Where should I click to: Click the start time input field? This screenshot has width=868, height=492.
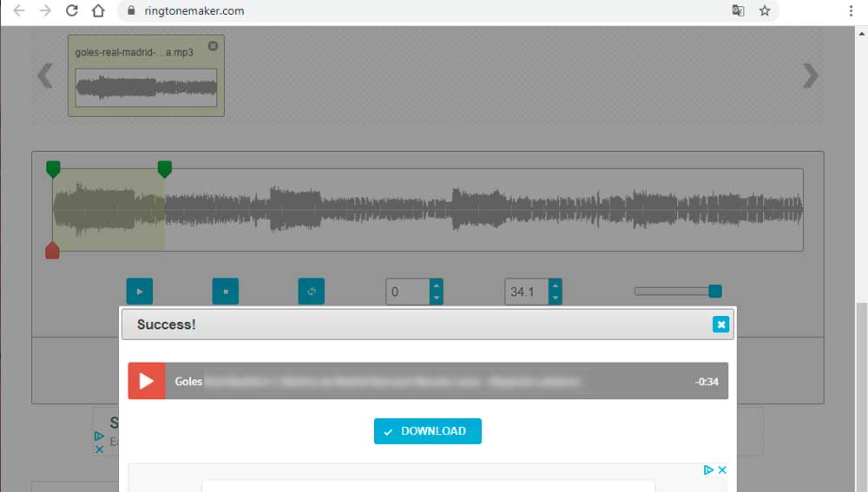click(407, 292)
